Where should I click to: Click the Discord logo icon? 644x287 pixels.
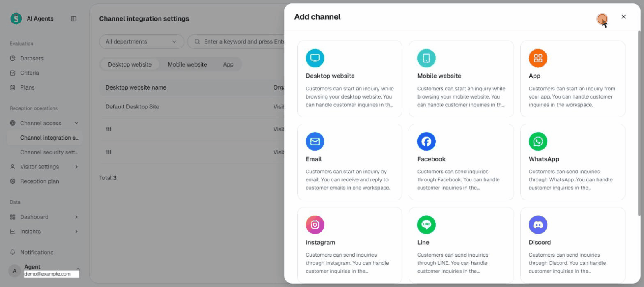pos(538,225)
